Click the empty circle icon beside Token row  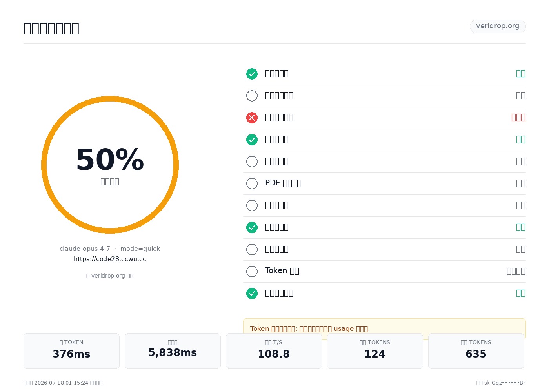click(252, 271)
